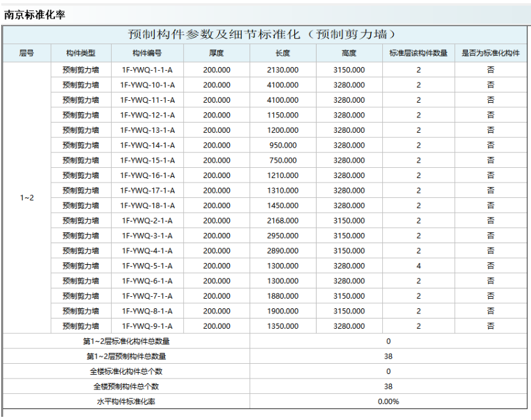Select cell 1F-YWQ-13-1-A
This screenshot has height=420, width=531.
147,130
